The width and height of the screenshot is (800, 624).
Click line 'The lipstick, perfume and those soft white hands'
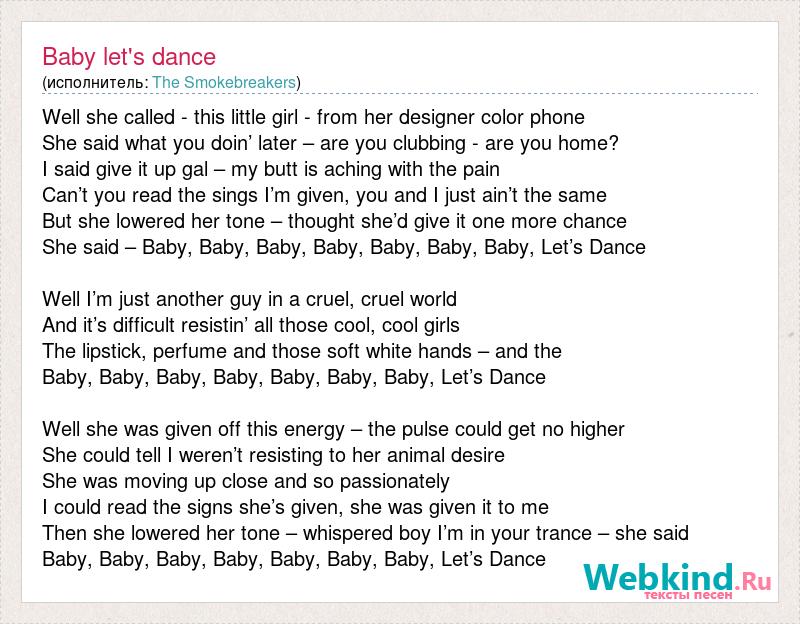click(302, 352)
